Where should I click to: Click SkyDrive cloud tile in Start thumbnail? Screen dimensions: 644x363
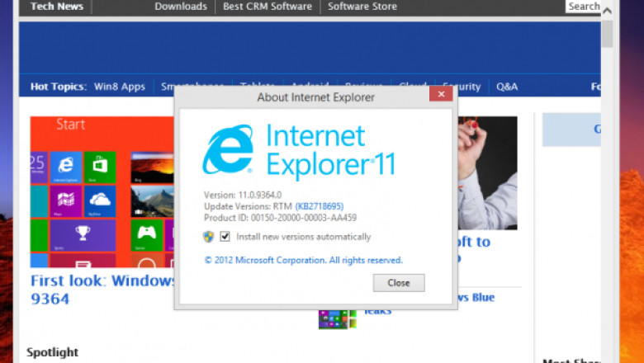(100, 201)
